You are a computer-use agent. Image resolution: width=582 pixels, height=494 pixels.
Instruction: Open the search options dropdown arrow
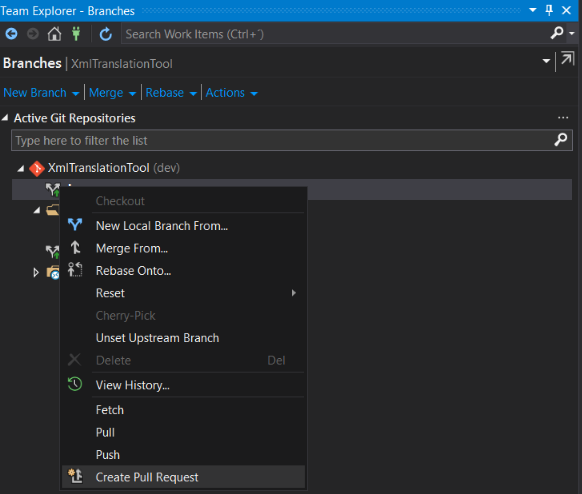572,33
